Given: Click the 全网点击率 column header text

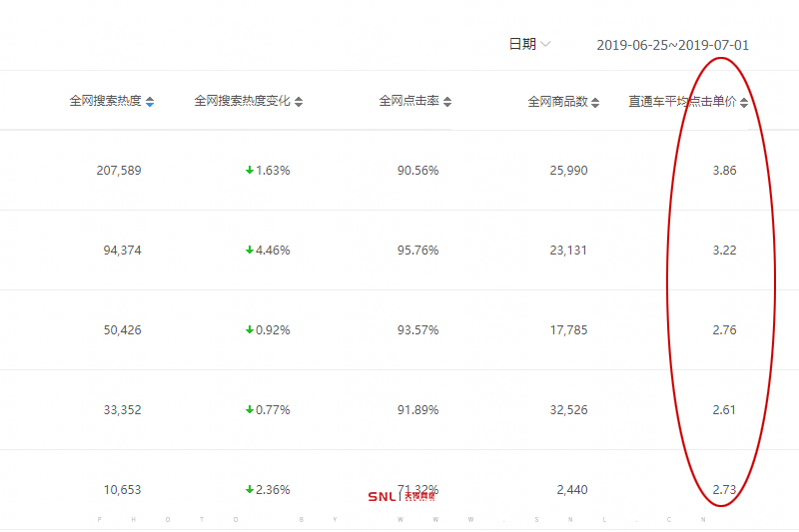Looking at the screenshot, I should [409, 102].
